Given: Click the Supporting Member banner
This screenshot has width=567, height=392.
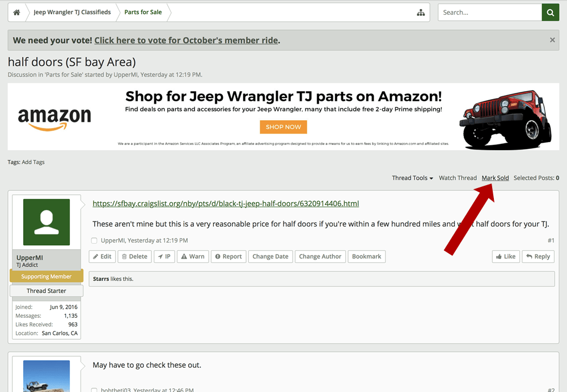Looking at the screenshot, I should 46,276.
